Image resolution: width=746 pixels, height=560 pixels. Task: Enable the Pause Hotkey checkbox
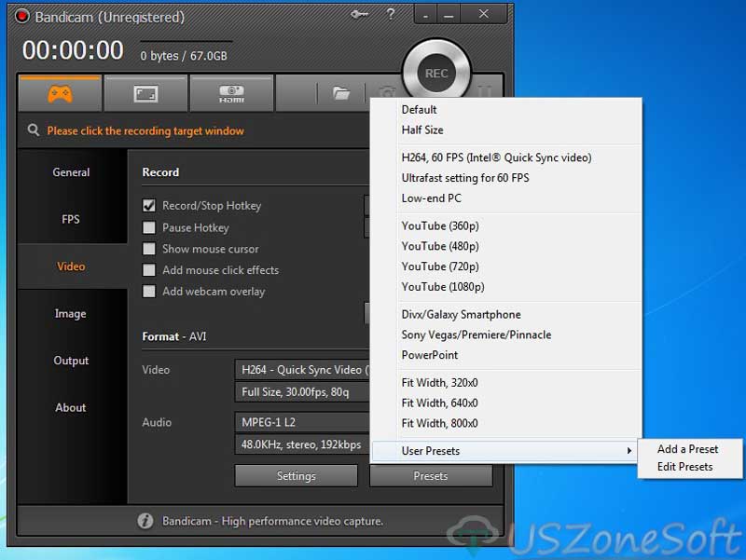tap(149, 227)
